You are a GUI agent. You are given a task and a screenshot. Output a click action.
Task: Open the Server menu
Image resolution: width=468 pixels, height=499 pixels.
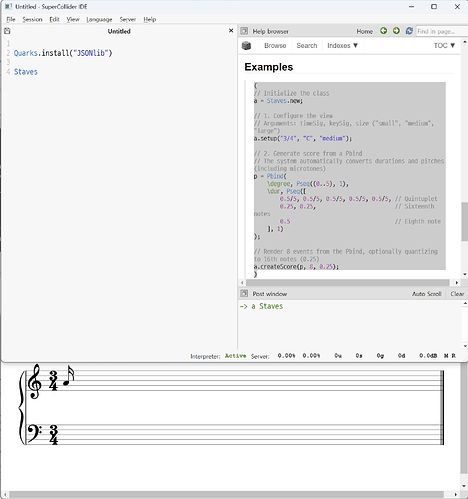pyautogui.click(x=128, y=19)
